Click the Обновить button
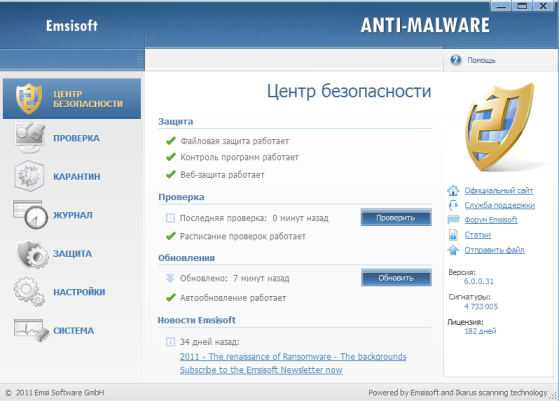Image resolution: width=559 pixels, height=401 pixels. [x=396, y=278]
